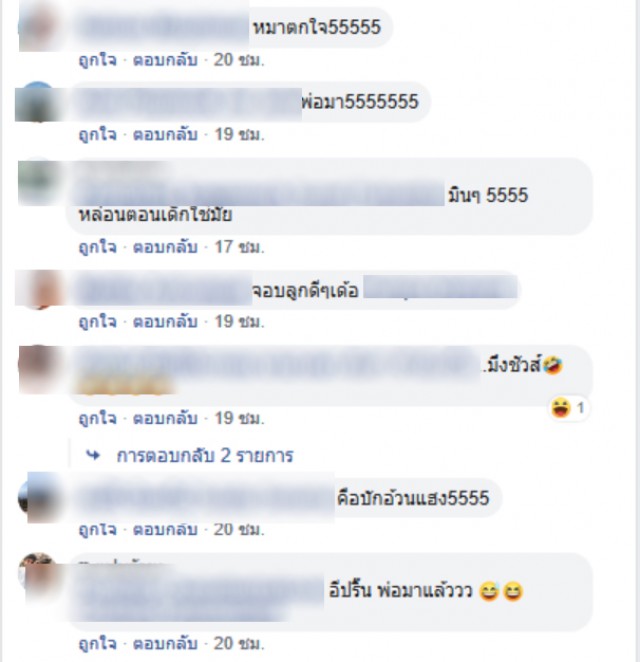
Task: Open the avatar beside คือบักอ้วนแฮง5555 comment
Action: pos(39,498)
